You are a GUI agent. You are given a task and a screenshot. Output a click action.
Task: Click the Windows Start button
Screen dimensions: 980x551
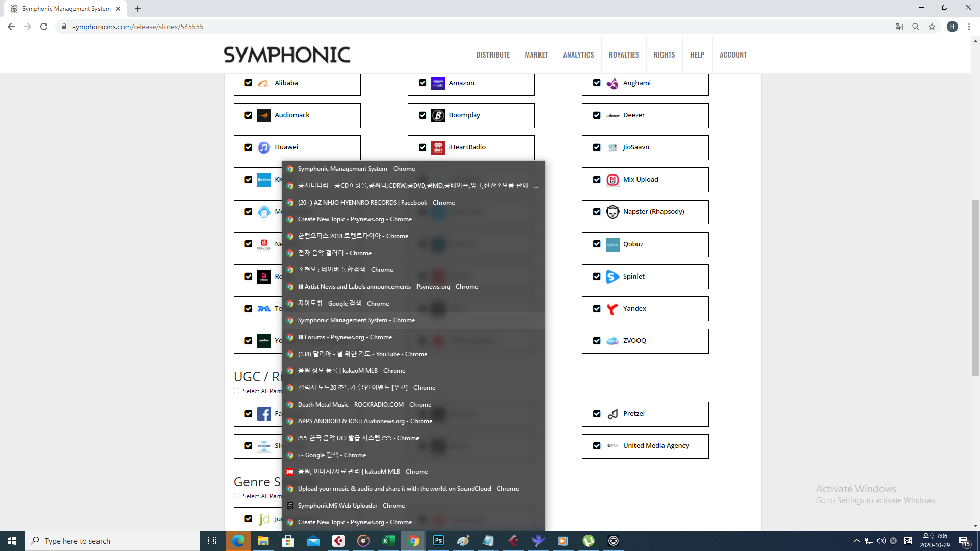[x=12, y=541]
